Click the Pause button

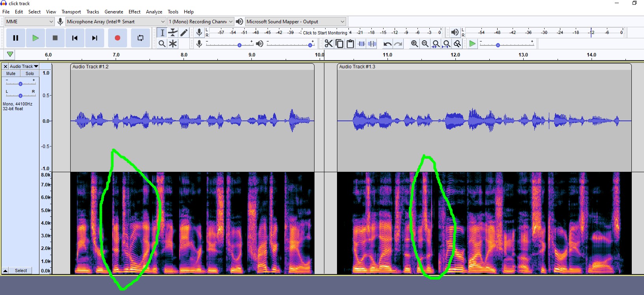coord(16,38)
